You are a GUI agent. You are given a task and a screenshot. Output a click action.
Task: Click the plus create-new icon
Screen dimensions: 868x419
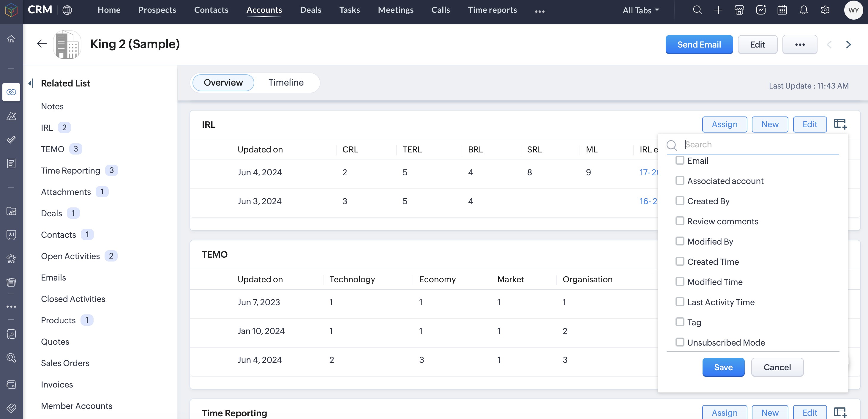pyautogui.click(x=718, y=10)
